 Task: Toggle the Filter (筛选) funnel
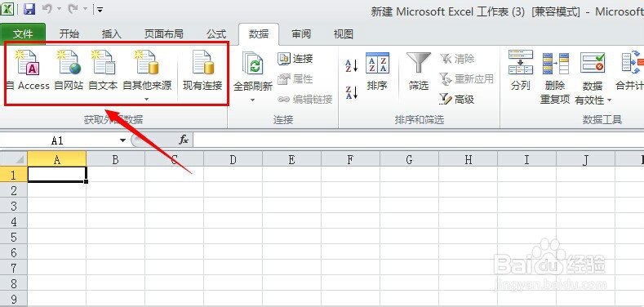point(419,71)
